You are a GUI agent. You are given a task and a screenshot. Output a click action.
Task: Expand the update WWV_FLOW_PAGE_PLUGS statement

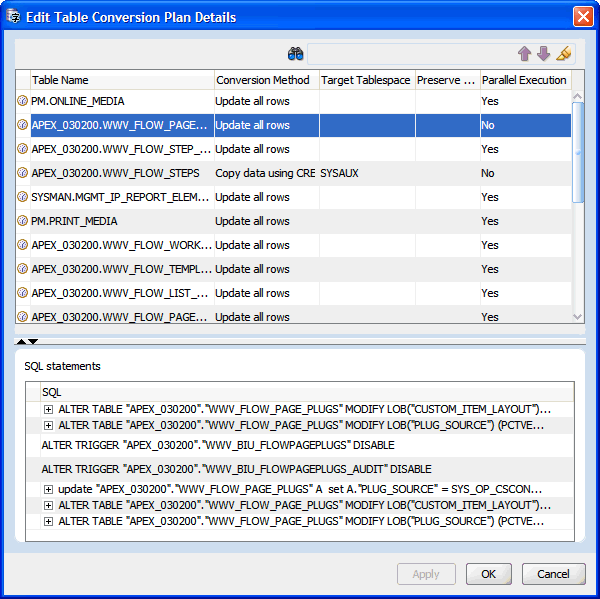pos(48,489)
